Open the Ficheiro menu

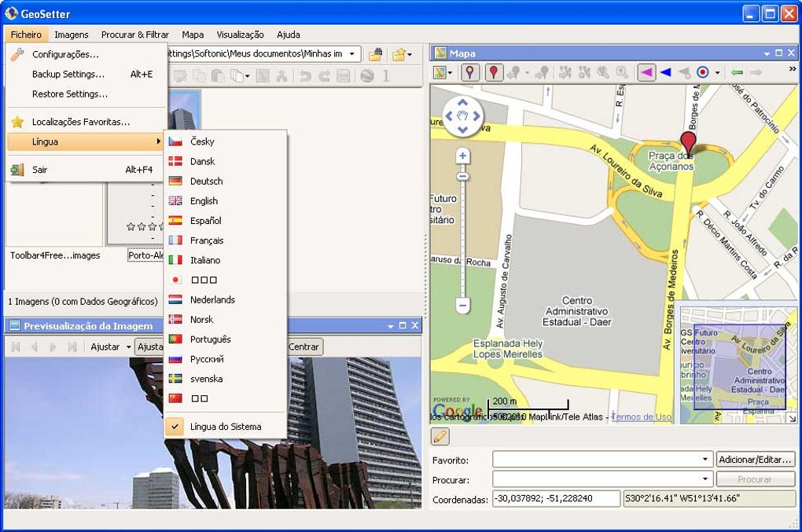coord(26,35)
